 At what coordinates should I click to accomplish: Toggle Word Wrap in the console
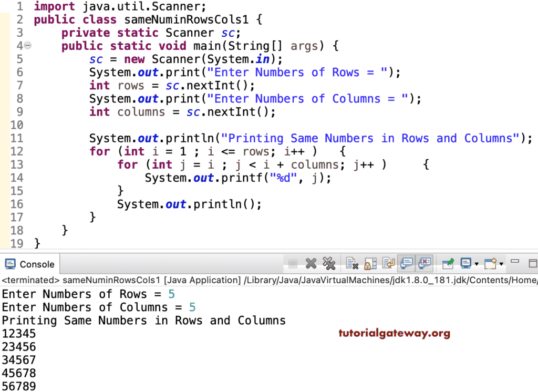click(x=388, y=263)
